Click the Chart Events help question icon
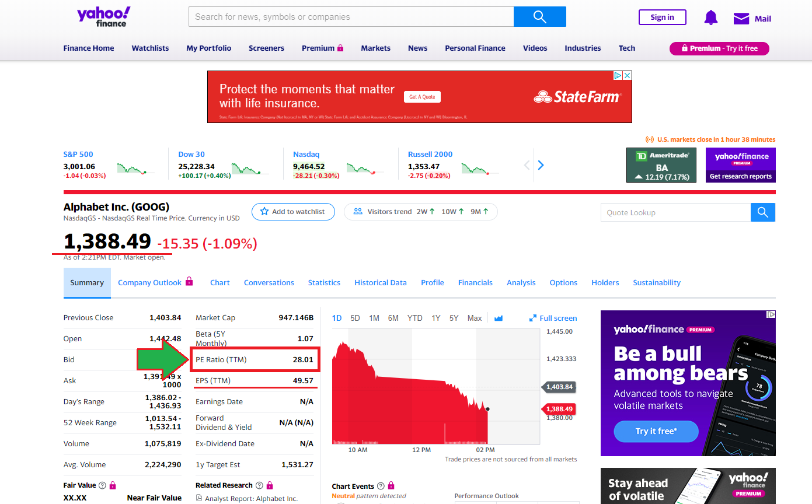 point(381,486)
